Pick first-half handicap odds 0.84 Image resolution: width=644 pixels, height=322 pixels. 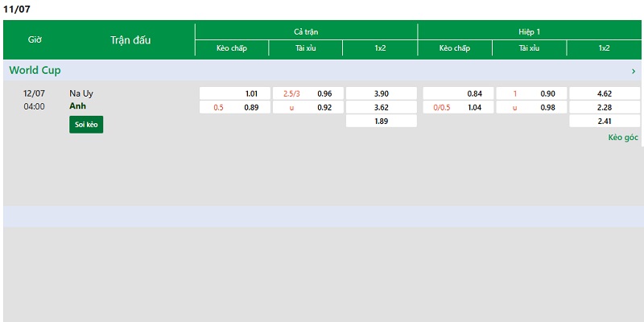(x=458, y=93)
